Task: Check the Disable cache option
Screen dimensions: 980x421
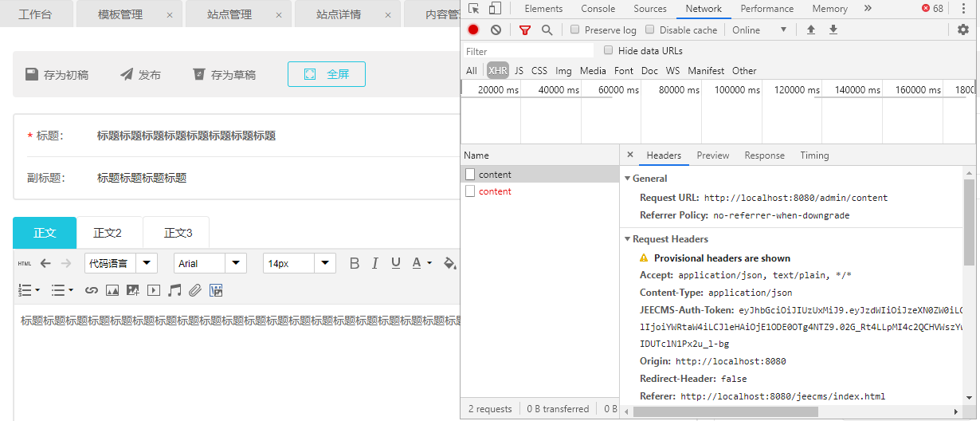Action: tap(650, 30)
